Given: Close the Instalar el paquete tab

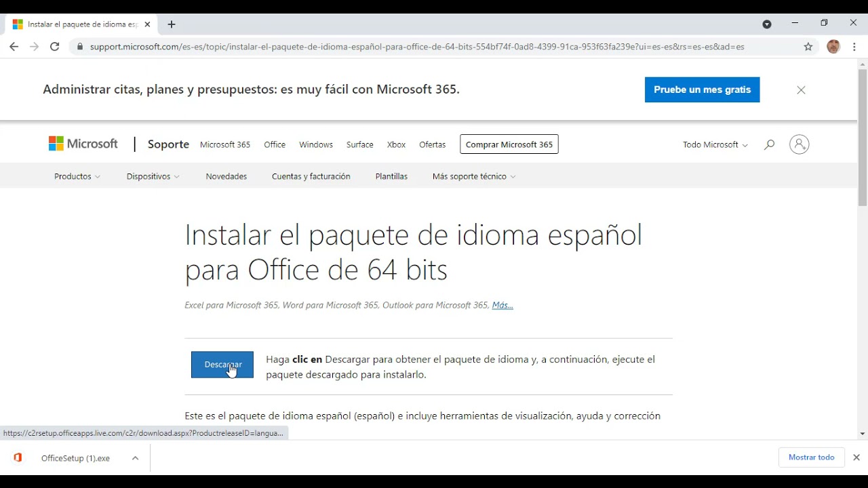Looking at the screenshot, I should coord(147,24).
